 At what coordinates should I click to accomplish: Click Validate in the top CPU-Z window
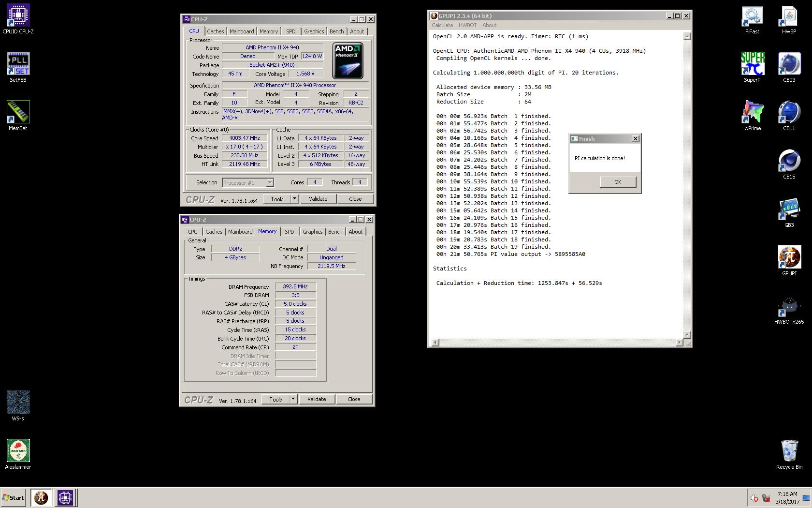318,199
